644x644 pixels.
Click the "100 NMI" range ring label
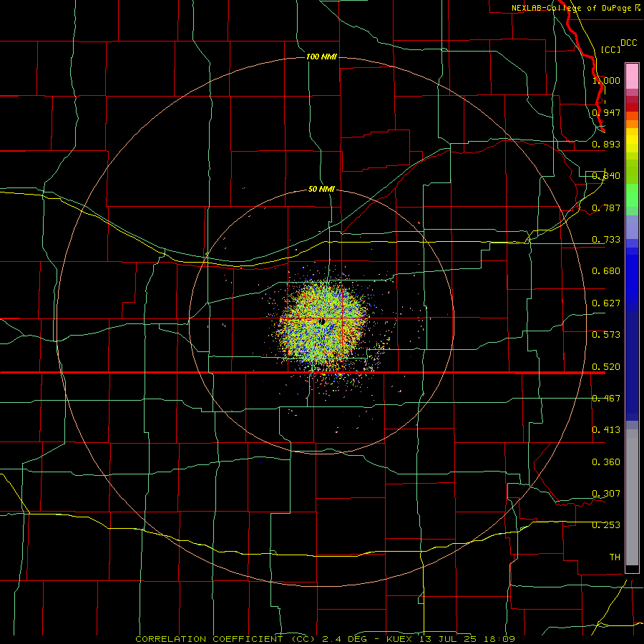click(x=321, y=57)
